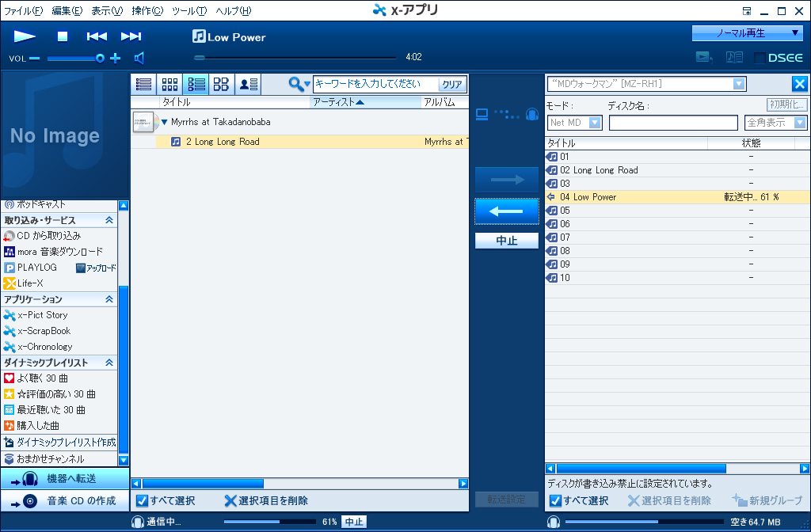Launch x-Chronology
Screen dimensions: 811x532
(38, 347)
